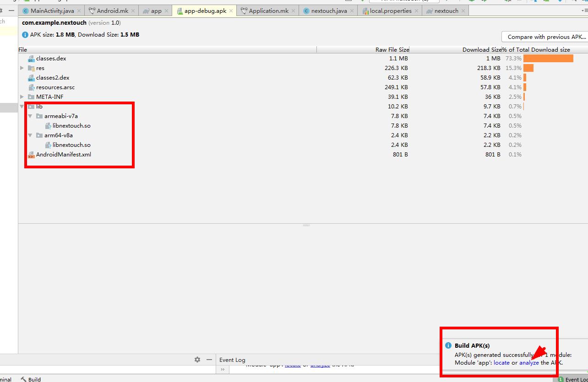Viewport: 588px width, 382px height.
Task: Collapse the lib folder
Action: (22, 106)
